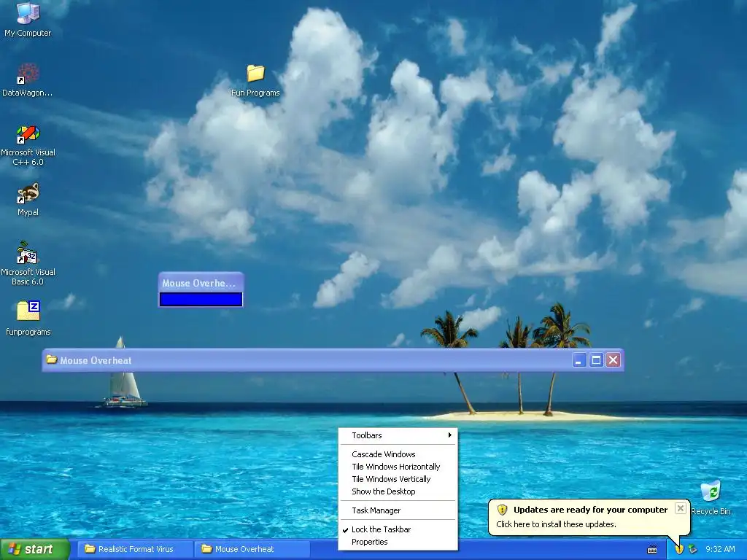Click the on-screen keyboard tray icon
Screen dimensions: 747x560
652,550
